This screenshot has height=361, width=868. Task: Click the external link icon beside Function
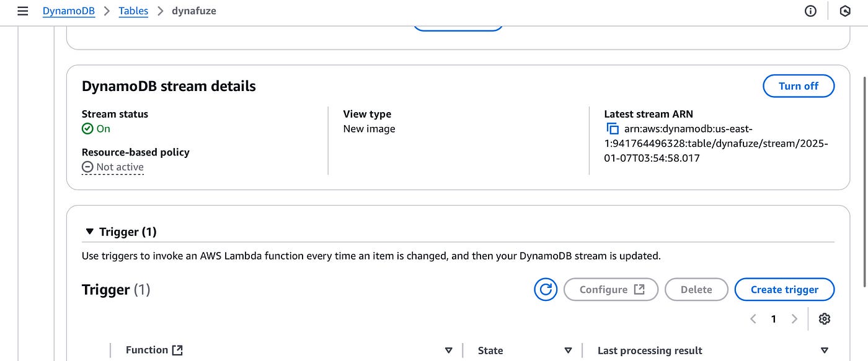point(177,350)
